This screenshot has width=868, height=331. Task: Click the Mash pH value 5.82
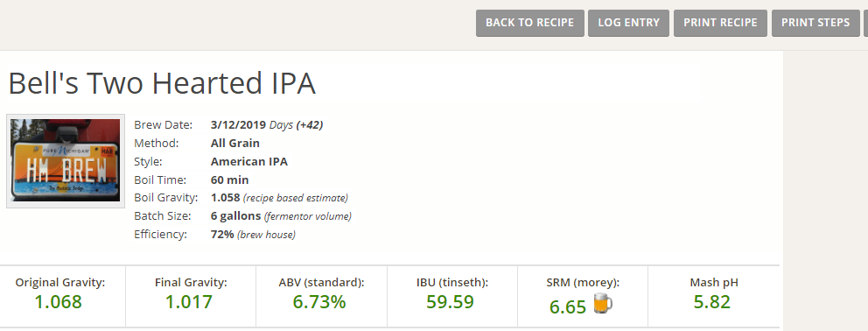click(712, 302)
